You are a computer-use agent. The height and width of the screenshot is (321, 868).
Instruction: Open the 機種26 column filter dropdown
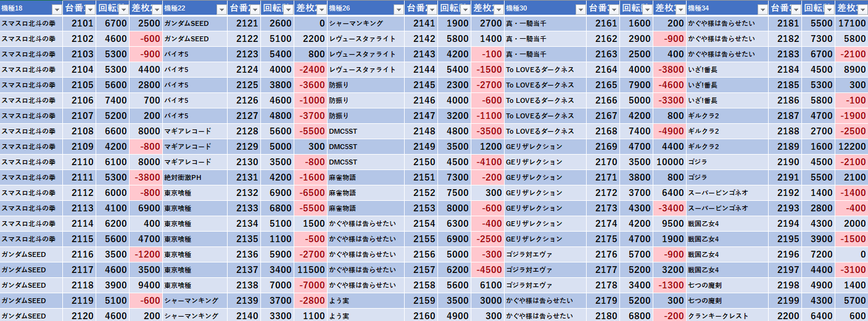coord(399,9)
